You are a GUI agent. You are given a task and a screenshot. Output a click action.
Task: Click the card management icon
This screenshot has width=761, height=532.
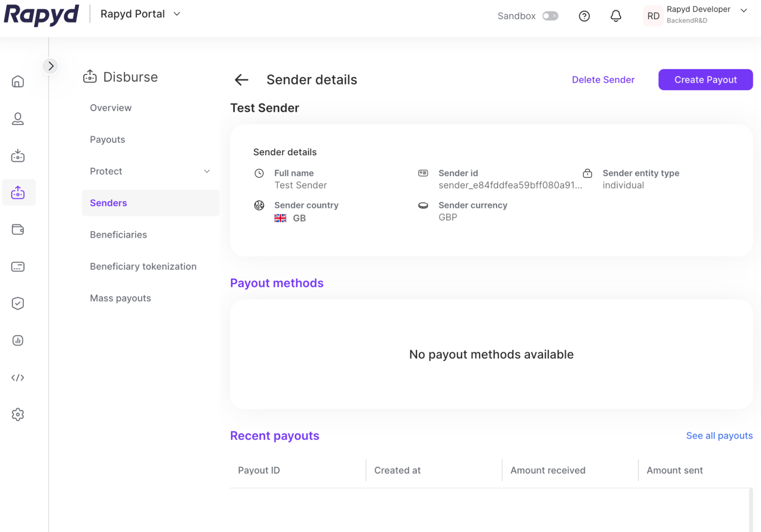point(18,267)
